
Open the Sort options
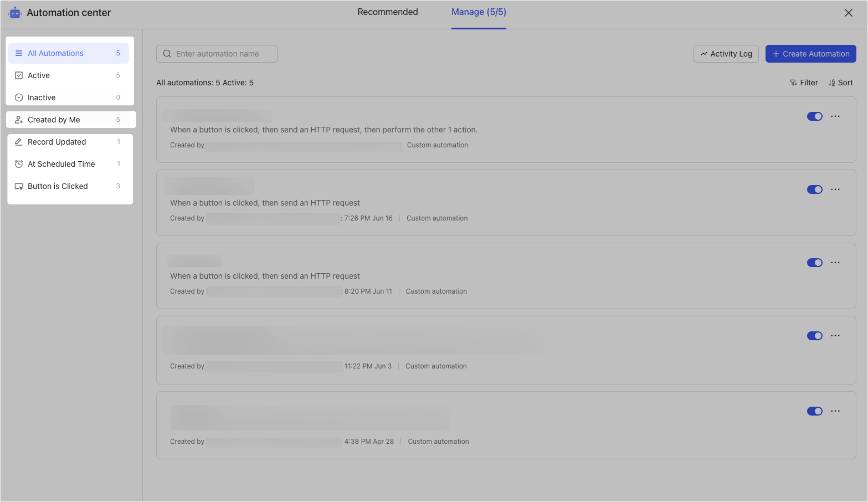click(x=840, y=83)
